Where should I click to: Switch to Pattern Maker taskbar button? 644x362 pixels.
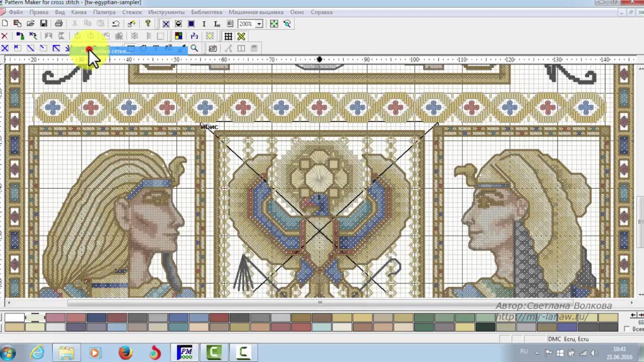click(x=185, y=353)
